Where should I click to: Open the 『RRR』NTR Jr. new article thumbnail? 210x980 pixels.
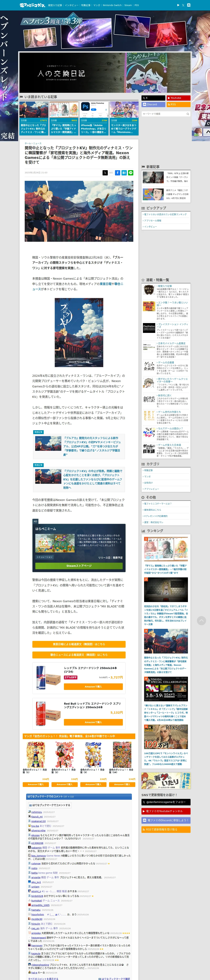tap(153, 177)
